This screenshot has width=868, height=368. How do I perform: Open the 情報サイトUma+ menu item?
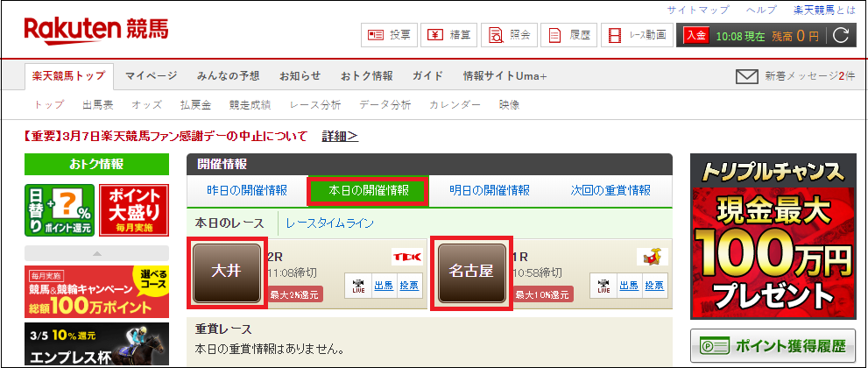point(505,76)
